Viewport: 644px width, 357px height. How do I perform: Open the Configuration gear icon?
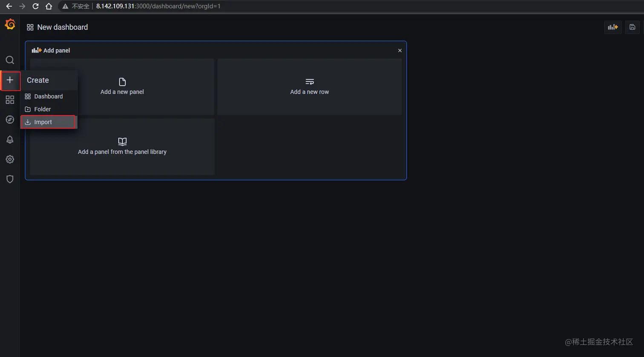[10, 159]
